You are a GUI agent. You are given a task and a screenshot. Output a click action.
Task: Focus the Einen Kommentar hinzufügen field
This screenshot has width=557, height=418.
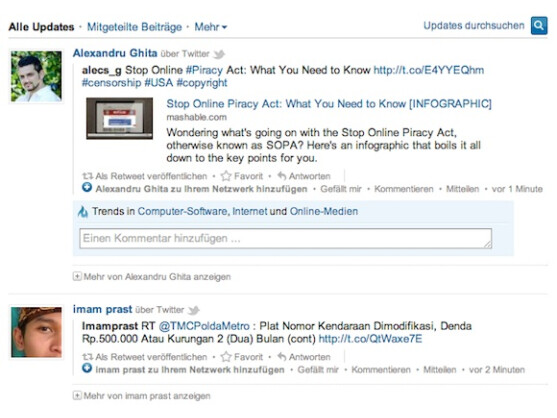286,238
